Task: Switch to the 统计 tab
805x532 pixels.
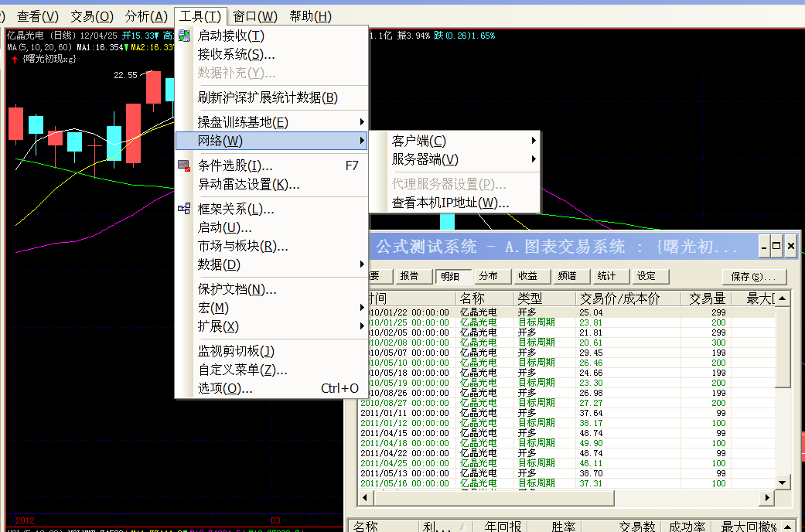Action: pos(607,276)
